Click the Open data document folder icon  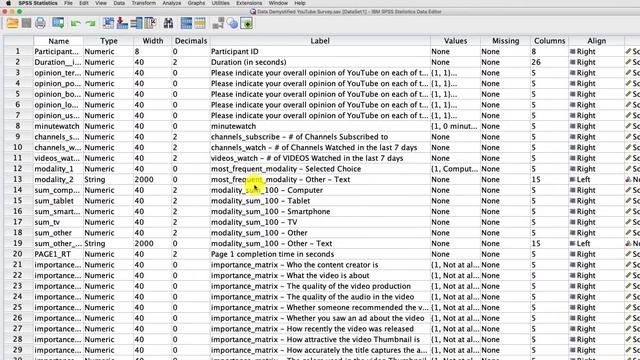coord(12,23)
